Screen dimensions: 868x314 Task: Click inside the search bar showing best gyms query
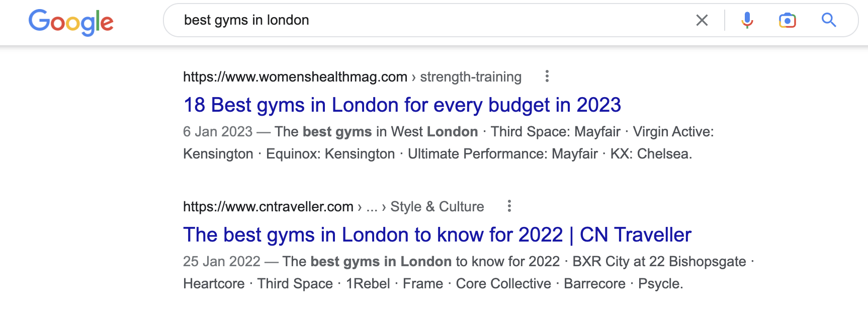pos(352,20)
